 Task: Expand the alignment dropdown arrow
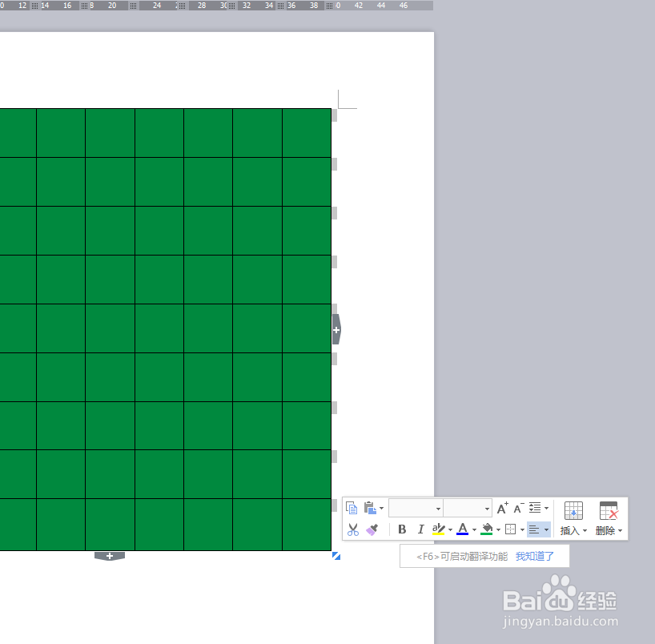(x=546, y=530)
